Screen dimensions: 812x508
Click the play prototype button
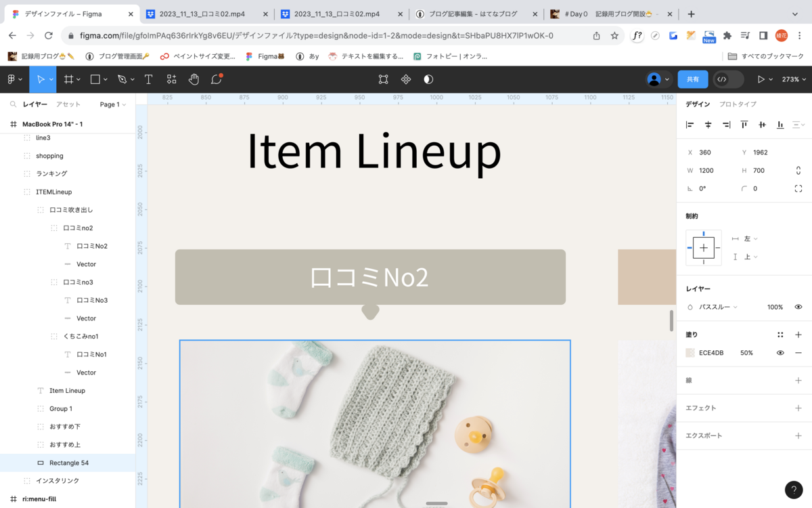pos(761,79)
